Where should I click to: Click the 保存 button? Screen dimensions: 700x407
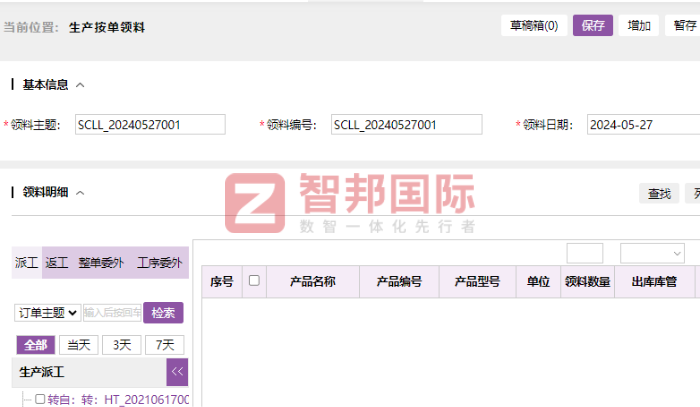coord(593,26)
